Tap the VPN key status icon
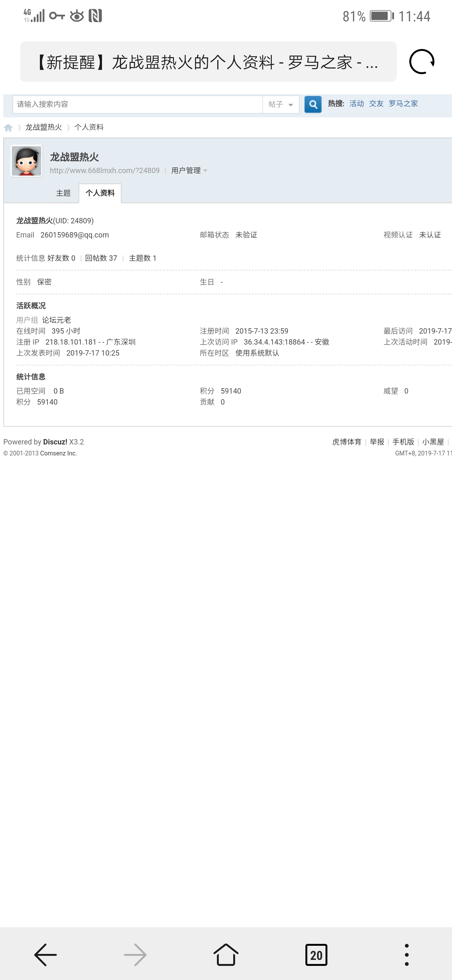The height and width of the screenshot is (980, 452). (57, 16)
